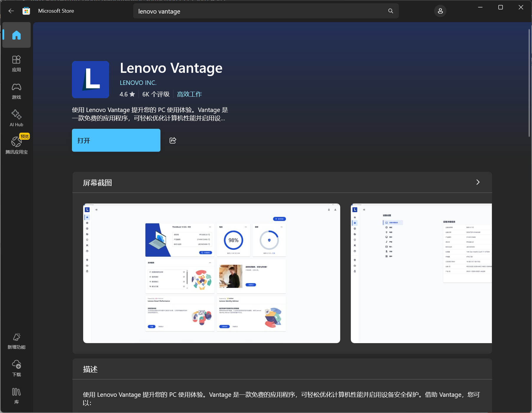The height and width of the screenshot is (413, 532).
Task: Click the 4.6 rating value
Action: [124, 94]
